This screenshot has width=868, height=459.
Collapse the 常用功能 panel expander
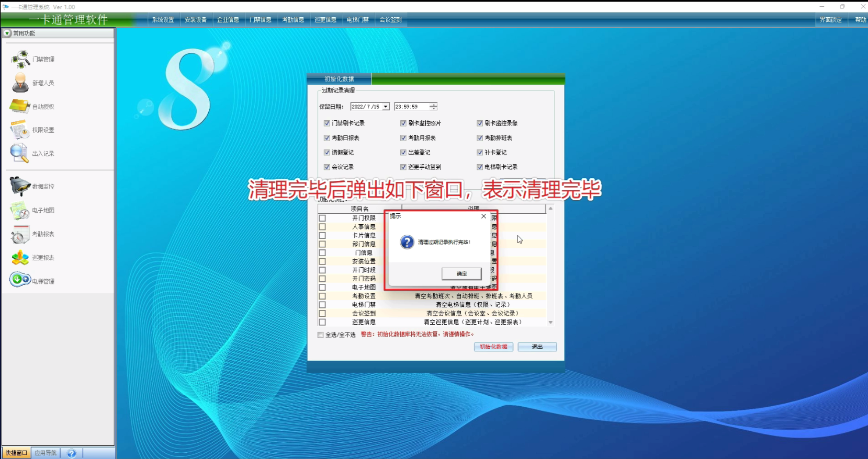(x=7, y=33)
